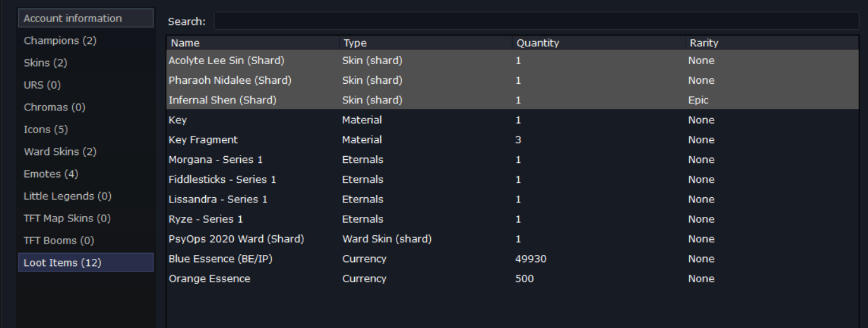
Task: Show the Chromas (0) category
Action: click(x=86, y=107)
